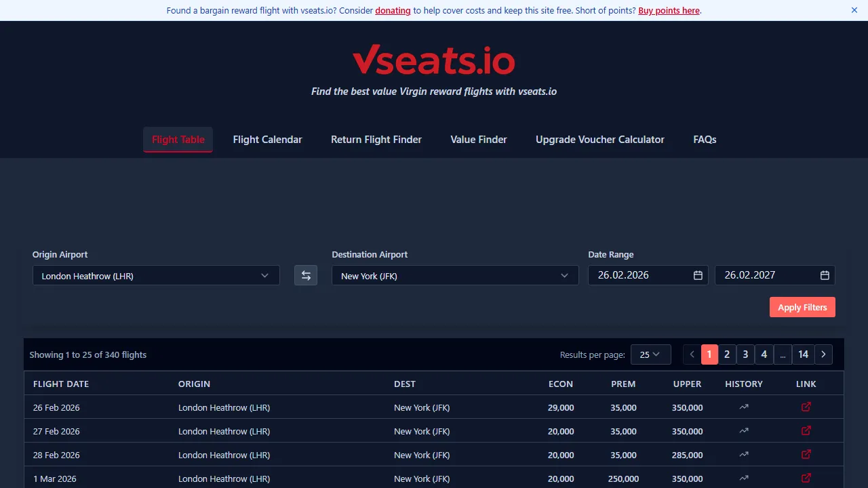Open the start date calendar picker

coord(697,275)
